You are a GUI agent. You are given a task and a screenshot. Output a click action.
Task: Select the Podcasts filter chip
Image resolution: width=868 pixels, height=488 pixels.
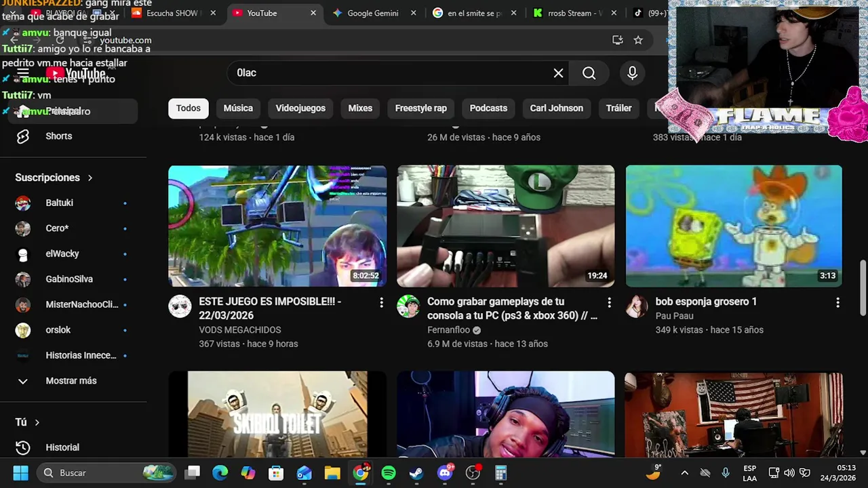click(x=488, y=108)
